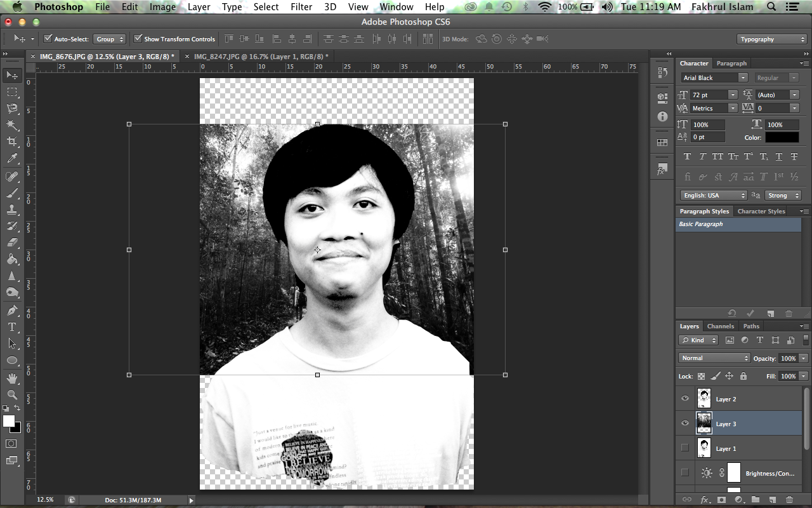Switch to the Channels tab
Image resolution: width=812 pixels, height=508 pixels.
click(x=721, y=326)
